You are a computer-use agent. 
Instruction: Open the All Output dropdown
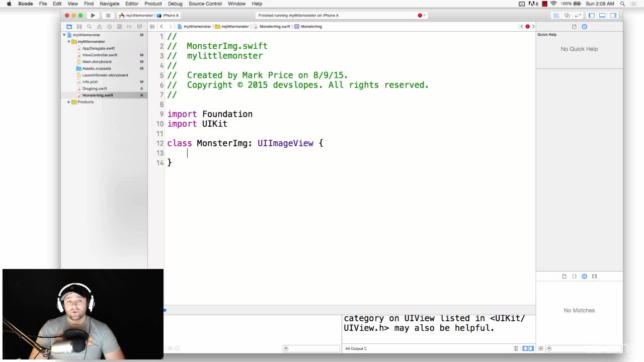point(356,348)
